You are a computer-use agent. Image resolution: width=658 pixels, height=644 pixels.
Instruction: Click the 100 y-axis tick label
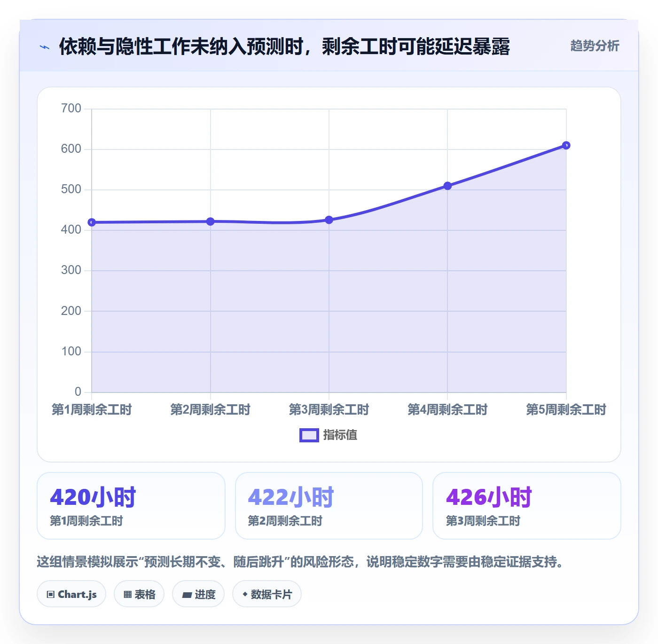click(x=71, y=352)
